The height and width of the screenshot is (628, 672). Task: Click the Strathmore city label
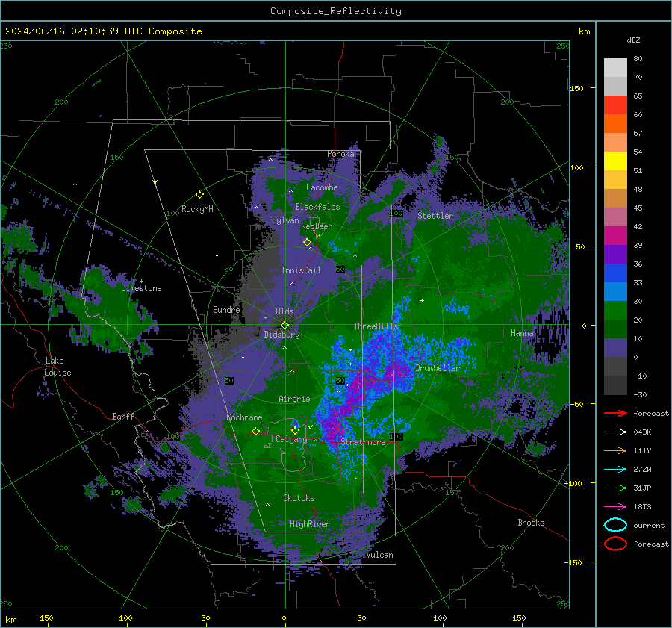[x=363, y=442]
